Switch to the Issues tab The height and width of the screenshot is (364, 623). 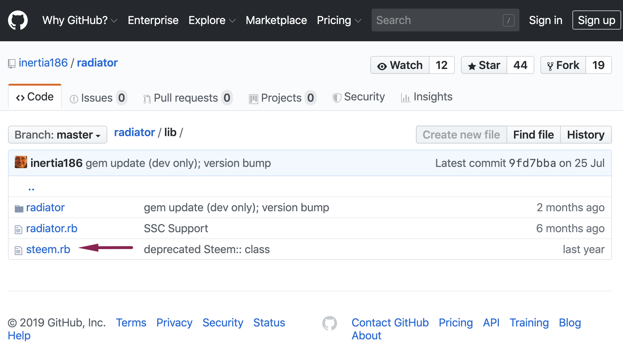point(98,98)
